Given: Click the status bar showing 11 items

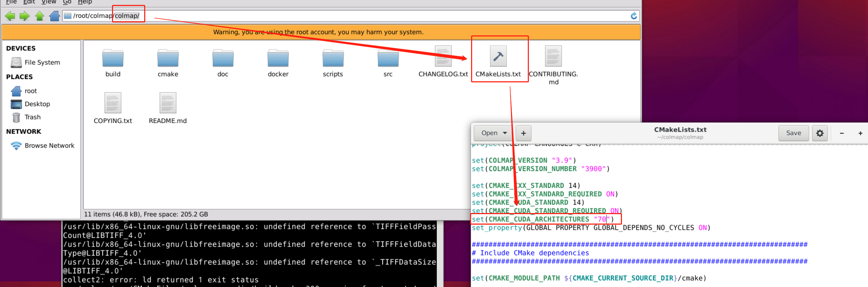Looking at the screenshot, I should tap(146, 214).
